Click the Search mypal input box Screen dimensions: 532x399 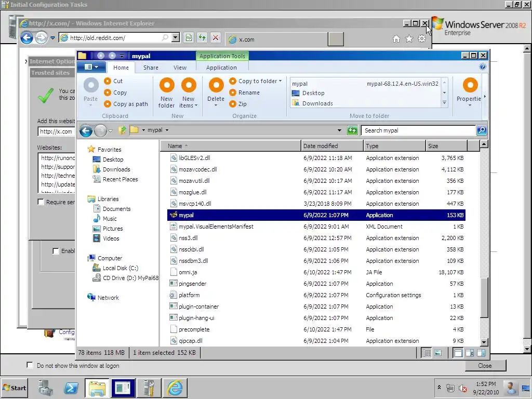pyautogui.click(x=419, y=130)
